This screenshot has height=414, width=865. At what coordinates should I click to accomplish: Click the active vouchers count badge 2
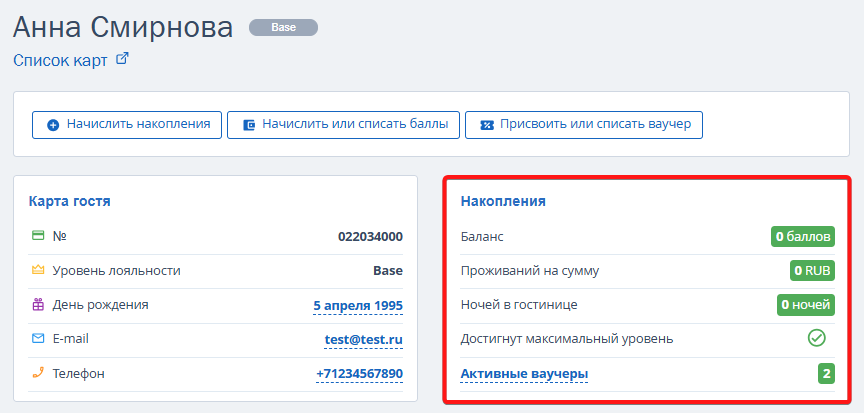pos(826,374)
